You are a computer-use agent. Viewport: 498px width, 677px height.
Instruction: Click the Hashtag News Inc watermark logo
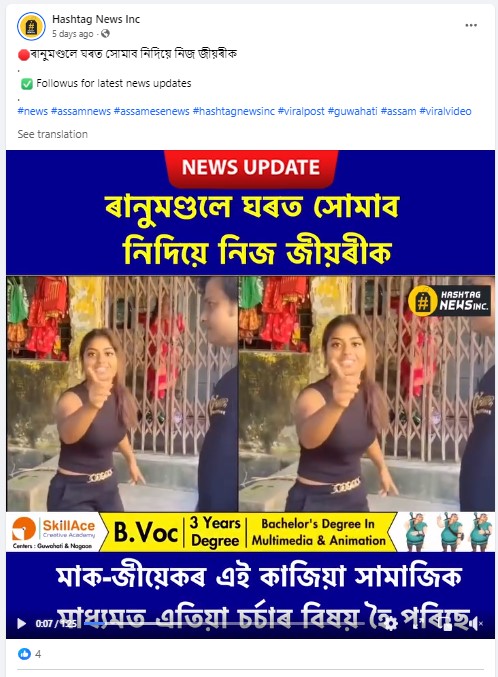point(449,301)
